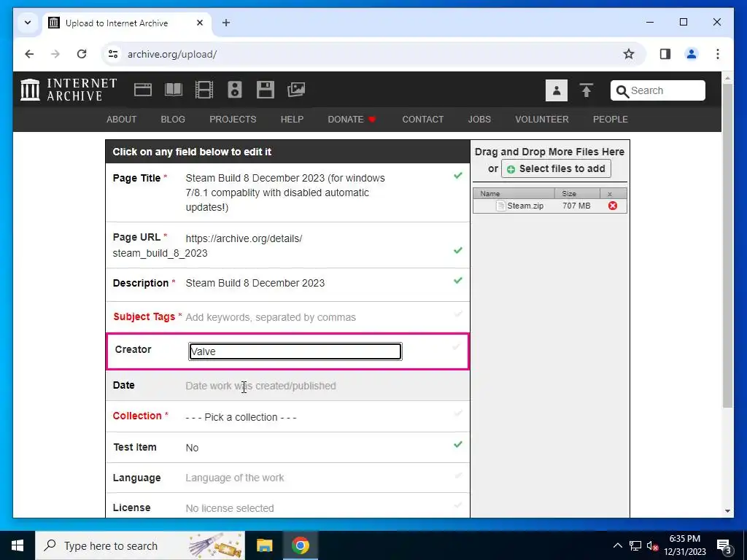Click the green plus icon in Select files

511,169
